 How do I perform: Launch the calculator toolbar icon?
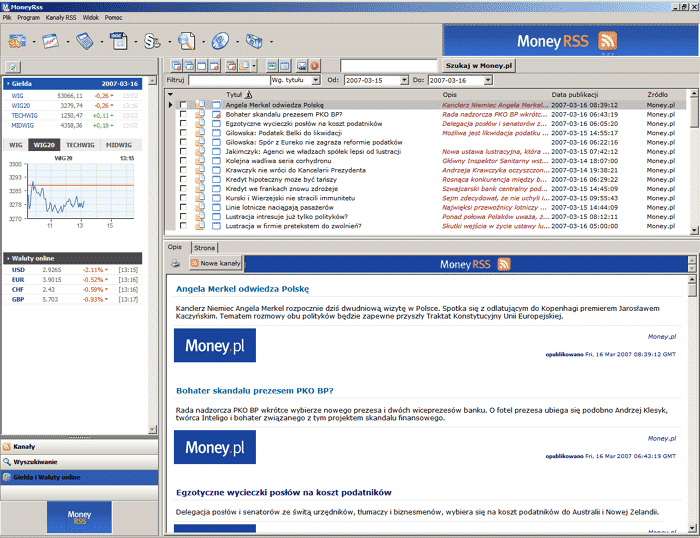pos(85,41)
